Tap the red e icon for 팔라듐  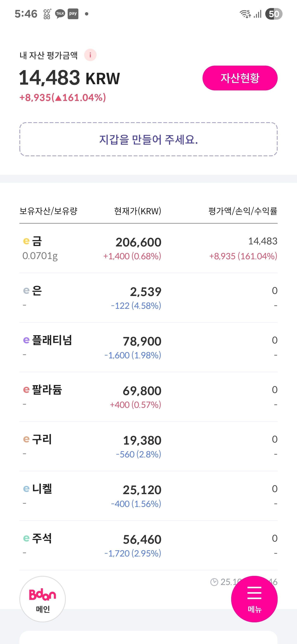point(26,390)
